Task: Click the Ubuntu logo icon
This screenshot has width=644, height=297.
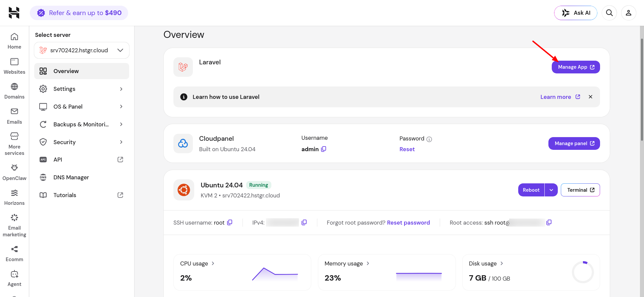Action: click(184, 190)
